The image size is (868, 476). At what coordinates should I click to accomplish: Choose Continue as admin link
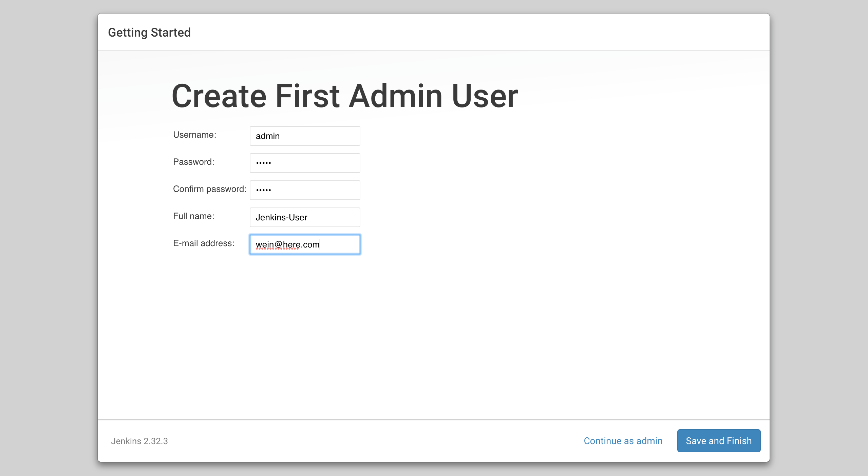[x=623, y=440]
